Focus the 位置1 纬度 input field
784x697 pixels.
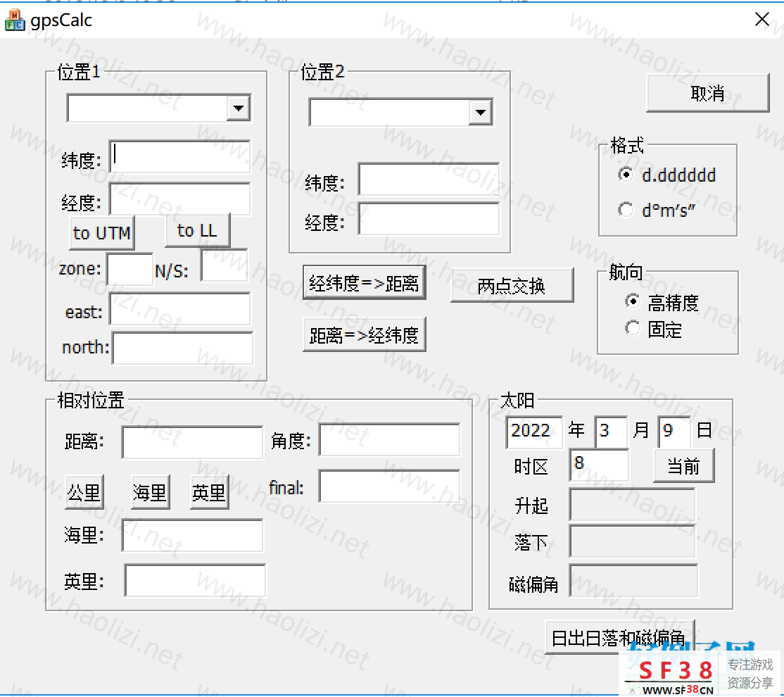click(x=180, y=156)
